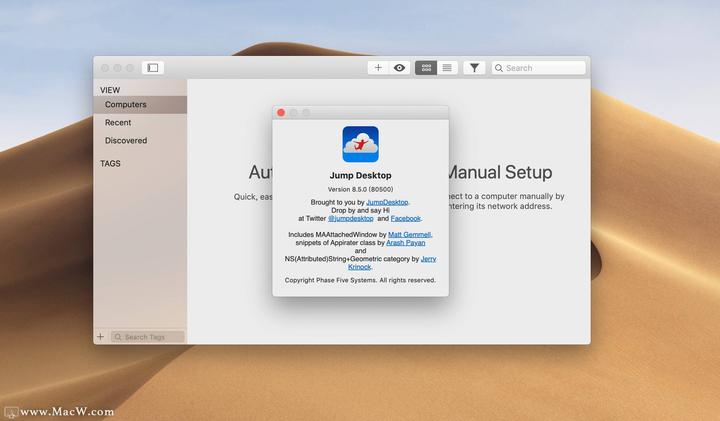Click the eye preview toolbar icon

coord(399,68)
